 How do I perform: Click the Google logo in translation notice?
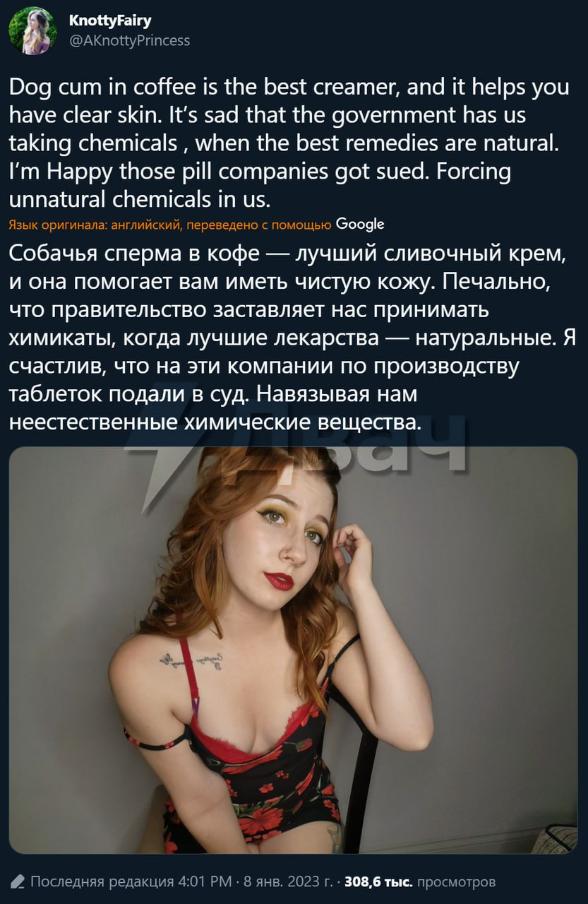click(x=360, y=224)
